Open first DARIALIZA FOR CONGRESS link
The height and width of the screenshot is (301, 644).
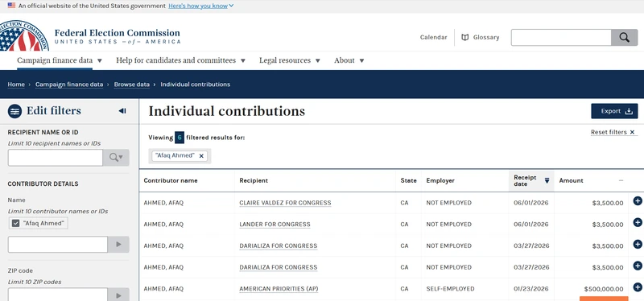tap(278, 245)
